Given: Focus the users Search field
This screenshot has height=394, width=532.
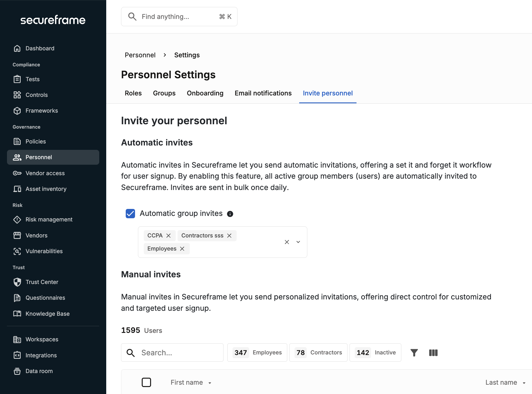Looking at the screenshot, I should [172, 353].
